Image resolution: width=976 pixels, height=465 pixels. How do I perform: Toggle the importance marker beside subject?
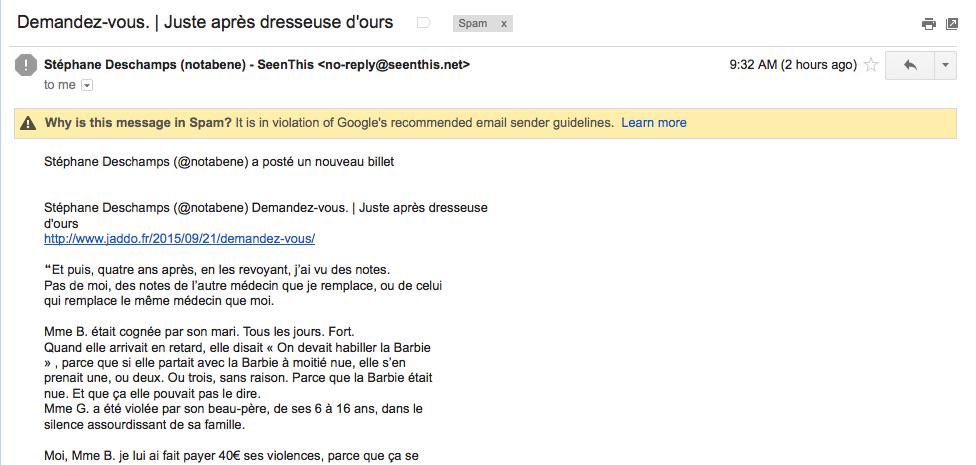(x=423, y=24)
